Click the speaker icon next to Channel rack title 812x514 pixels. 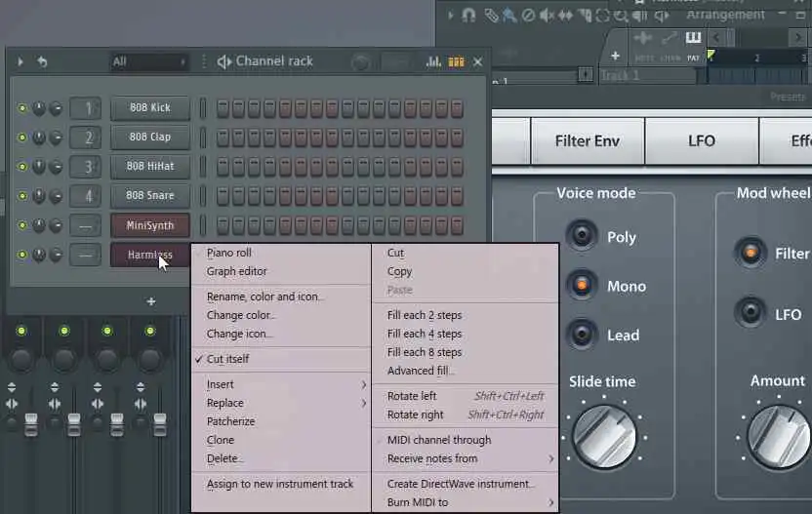(223, 61)
